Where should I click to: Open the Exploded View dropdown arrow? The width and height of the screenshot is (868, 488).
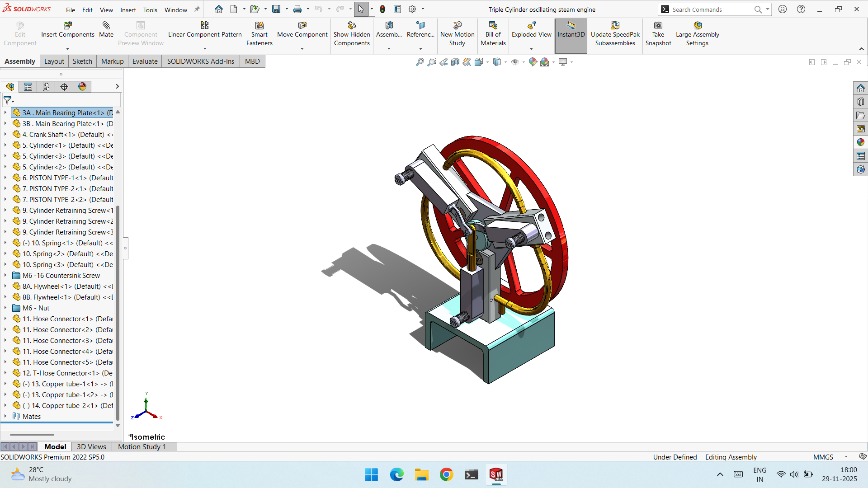(531, 49)
